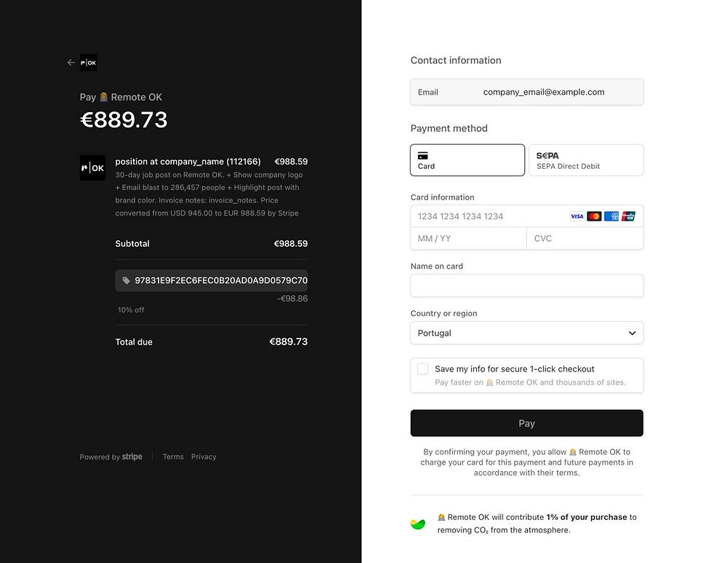Select the Card payment method
This screenshot has height=563, width=728.
pyautogui.click(x=467, y=160)
